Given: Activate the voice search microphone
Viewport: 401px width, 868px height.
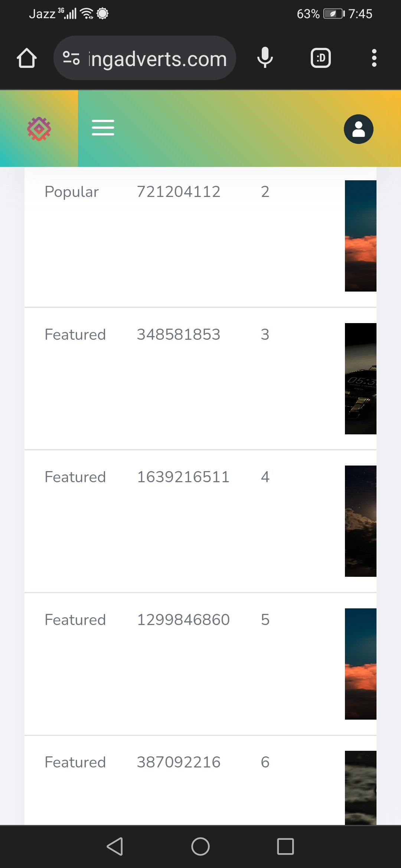Looking at the screenshot, I should 265,58.
